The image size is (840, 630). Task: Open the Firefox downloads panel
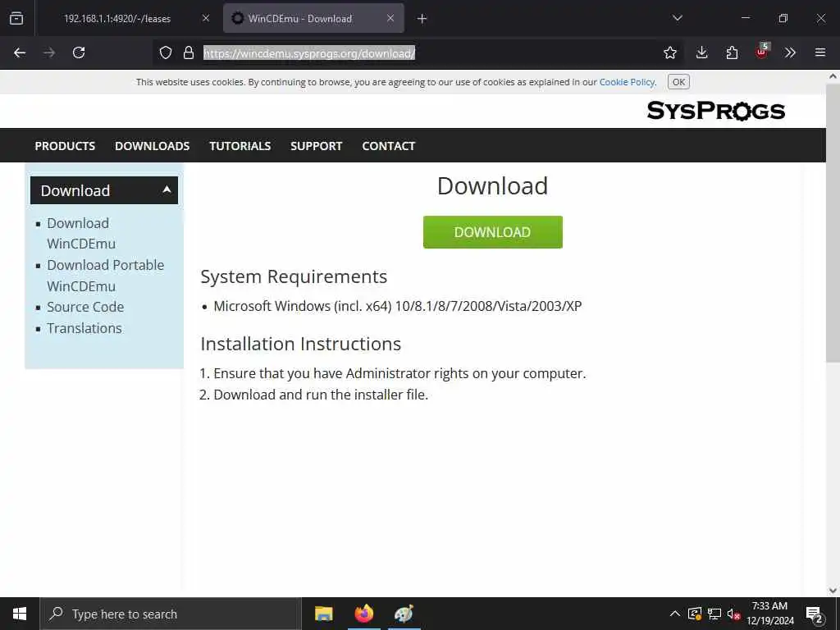pos(702,52)
